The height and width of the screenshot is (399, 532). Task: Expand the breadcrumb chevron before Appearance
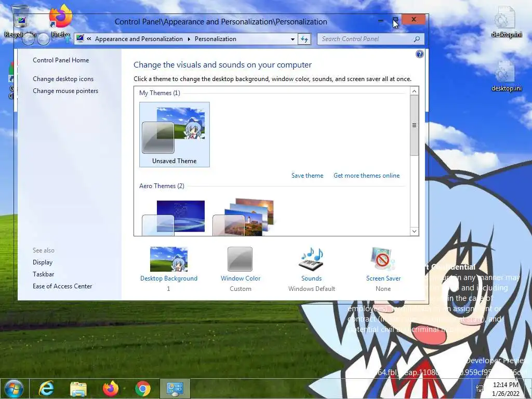(x=89, y=39)
